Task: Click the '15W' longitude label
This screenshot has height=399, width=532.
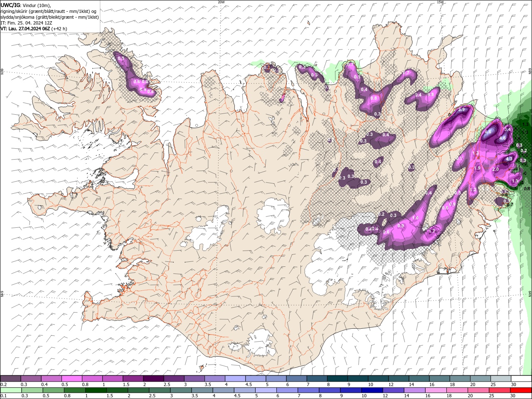Action: pos(440,2)
